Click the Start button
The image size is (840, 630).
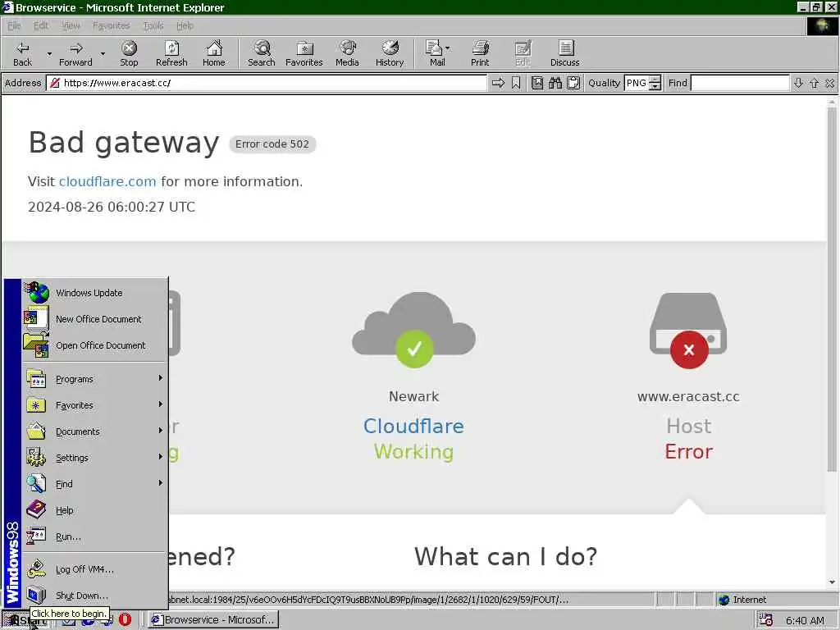click(25, 620)
